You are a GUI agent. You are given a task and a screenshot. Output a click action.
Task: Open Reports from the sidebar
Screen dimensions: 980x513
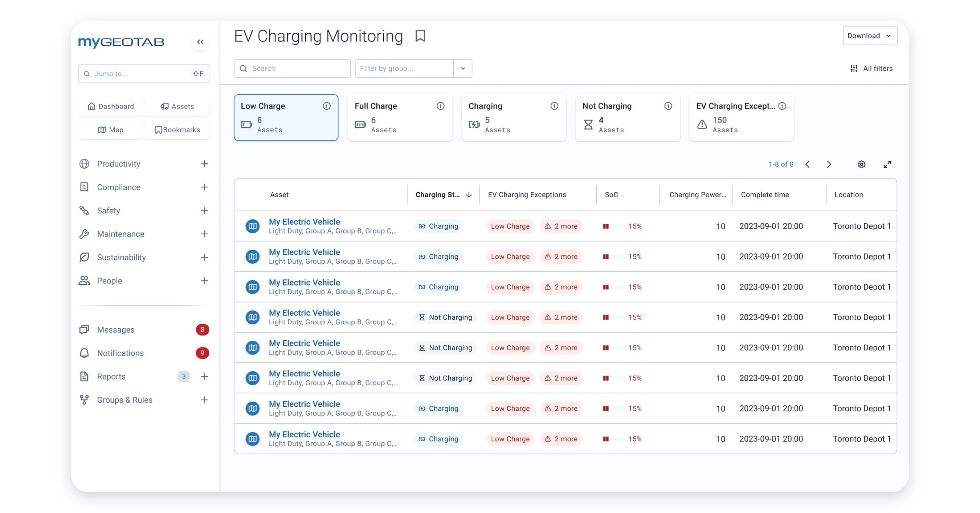pos(111,377)
